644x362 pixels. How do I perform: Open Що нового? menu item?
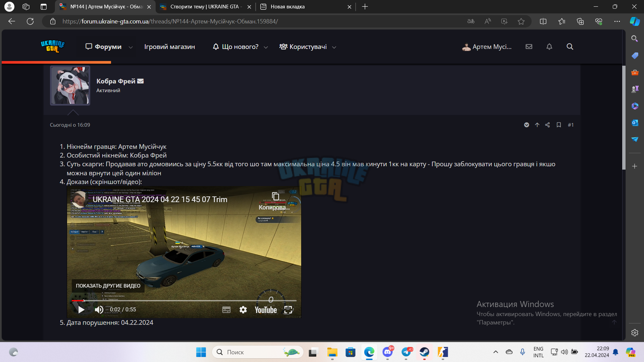tap(236, 47)
